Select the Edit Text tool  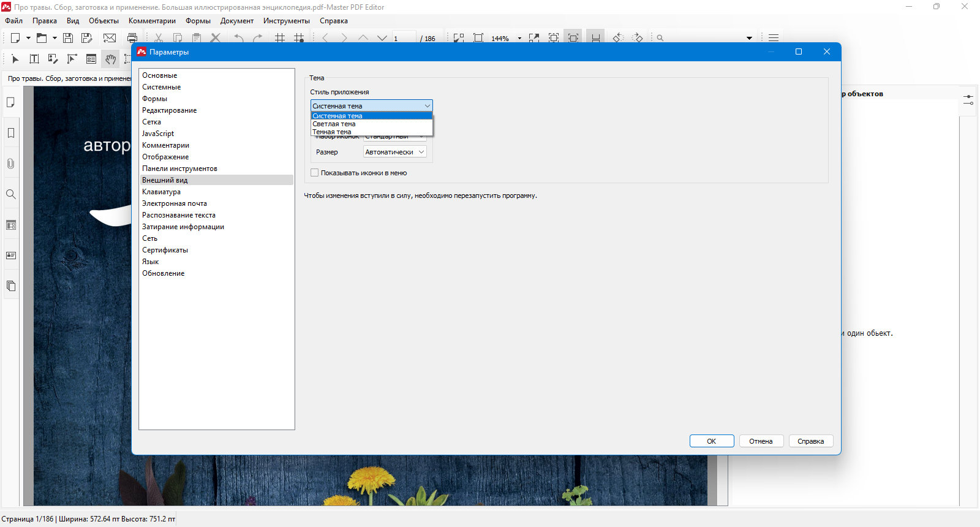pos(34,59)
